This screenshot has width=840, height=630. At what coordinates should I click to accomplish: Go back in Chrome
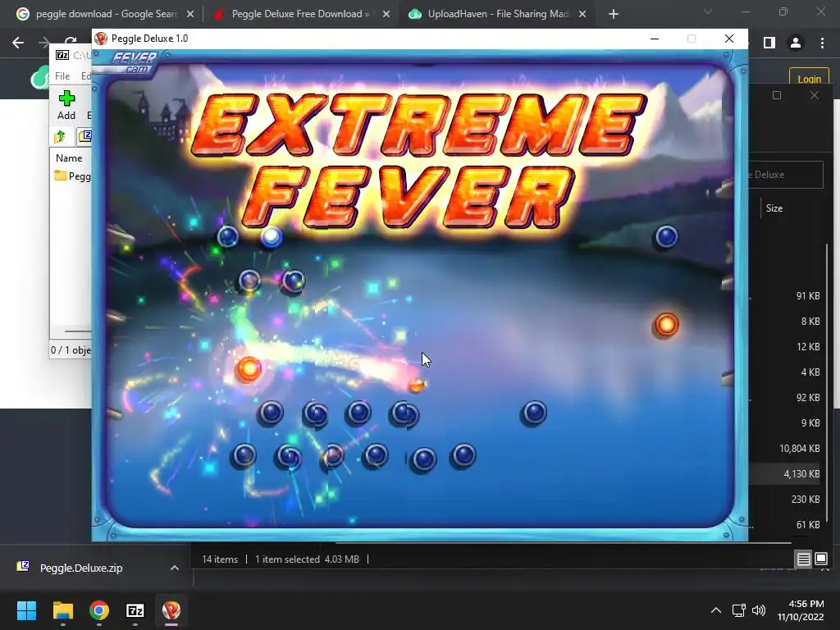(18, 43)
